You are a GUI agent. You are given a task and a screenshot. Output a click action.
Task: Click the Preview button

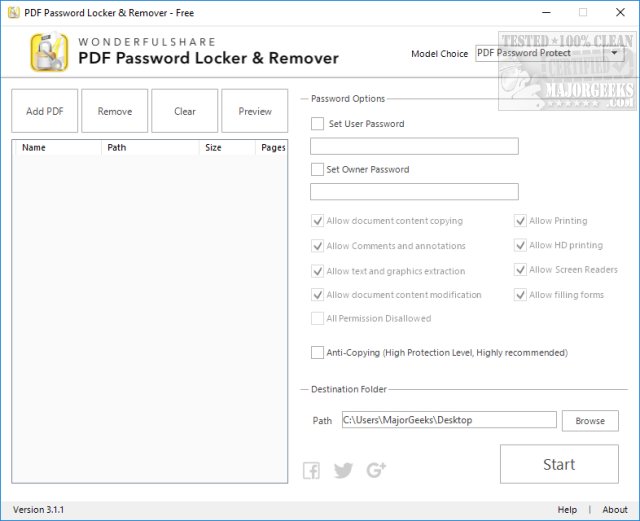[x=255, y=111]
